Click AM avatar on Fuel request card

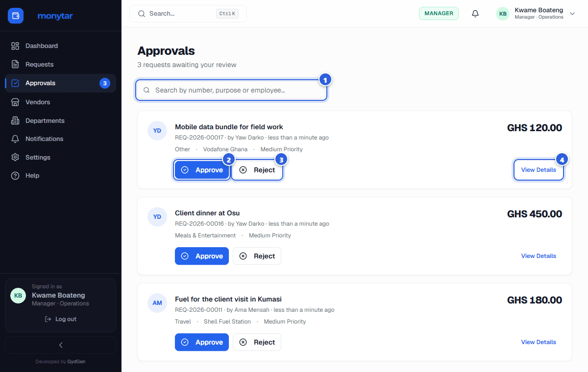pyautogui.click(x=157, y=303)
